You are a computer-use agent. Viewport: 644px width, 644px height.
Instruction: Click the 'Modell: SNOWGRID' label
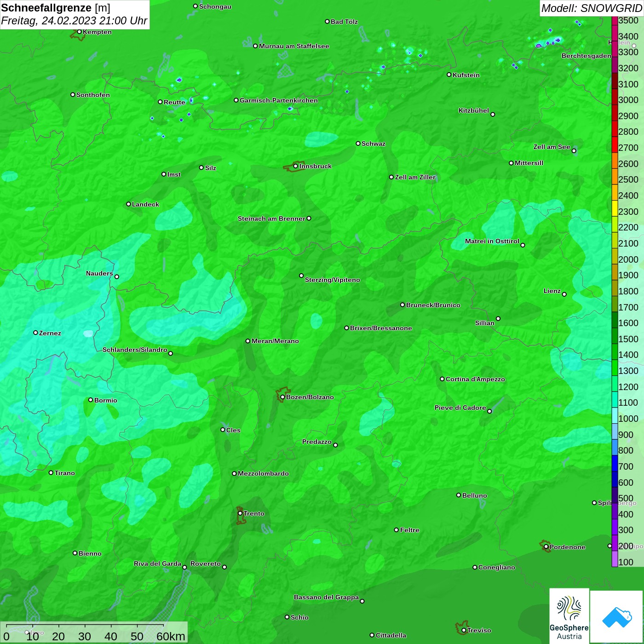(592, 8)
